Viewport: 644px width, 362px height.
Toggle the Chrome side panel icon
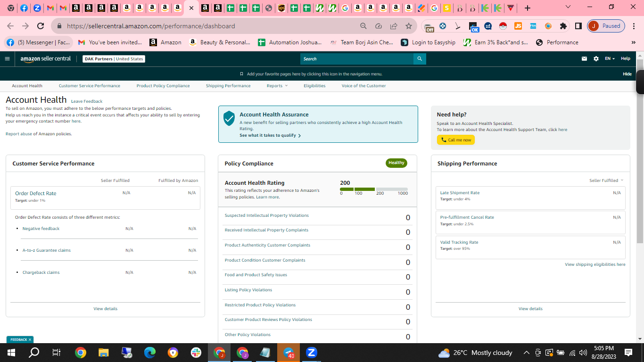pyautogui.click(x=578, y=26)
